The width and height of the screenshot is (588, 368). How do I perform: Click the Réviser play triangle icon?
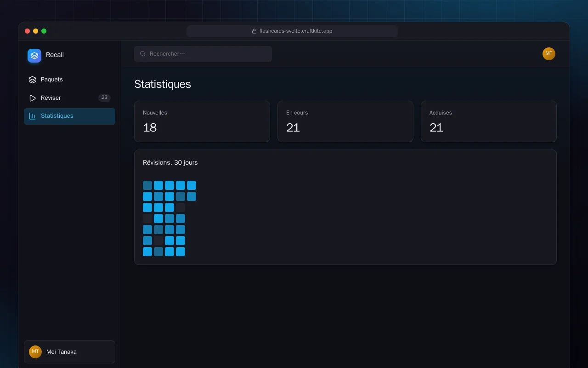point(32,98)
